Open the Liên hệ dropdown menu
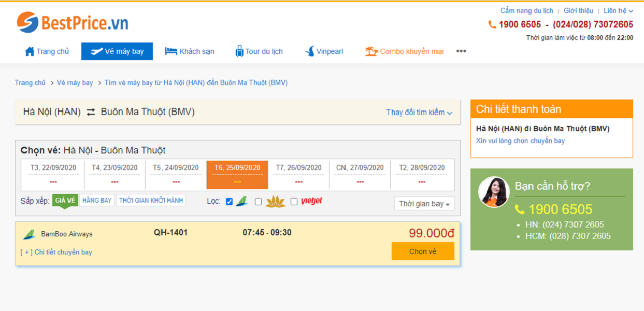 click(x=618, y=10)
